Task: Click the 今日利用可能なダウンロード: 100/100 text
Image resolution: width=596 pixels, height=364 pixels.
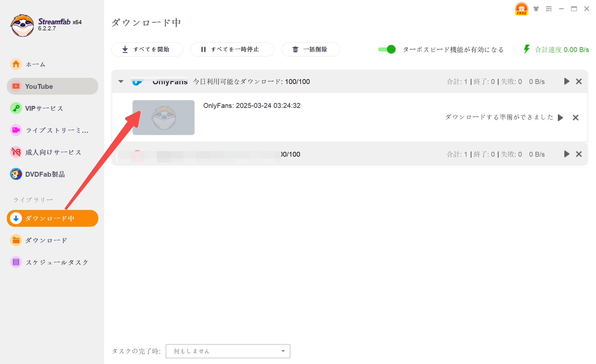Action: point(251,81)
